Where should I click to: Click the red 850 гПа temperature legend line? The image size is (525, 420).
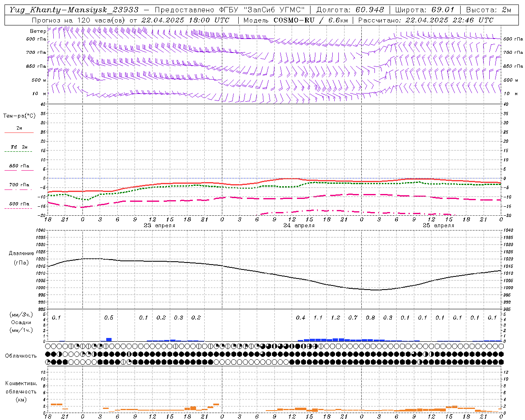point(19,170)
